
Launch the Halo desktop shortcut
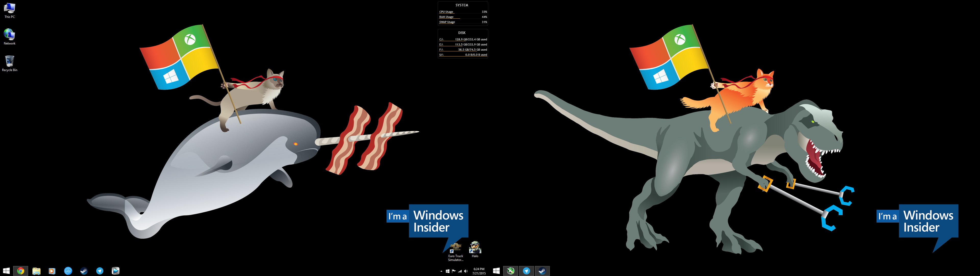coord(475,250)
